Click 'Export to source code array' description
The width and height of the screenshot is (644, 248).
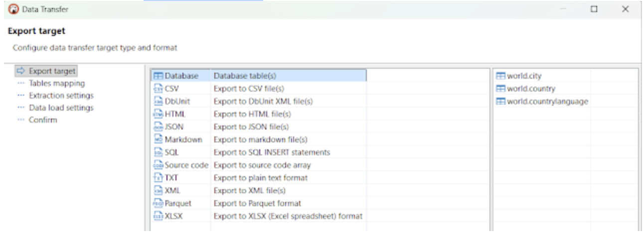pos(262,165)
